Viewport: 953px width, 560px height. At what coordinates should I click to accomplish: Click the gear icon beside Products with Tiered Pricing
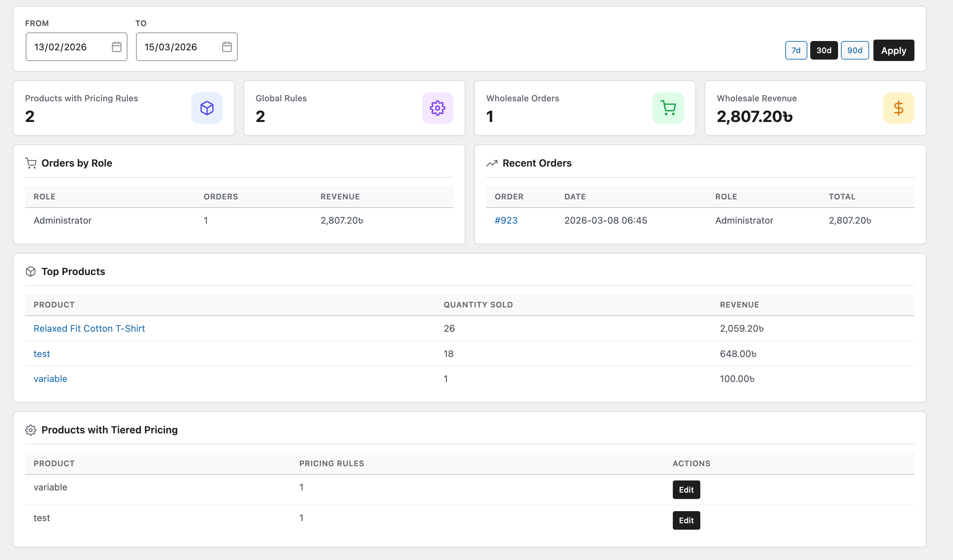(x=31, y=430)
